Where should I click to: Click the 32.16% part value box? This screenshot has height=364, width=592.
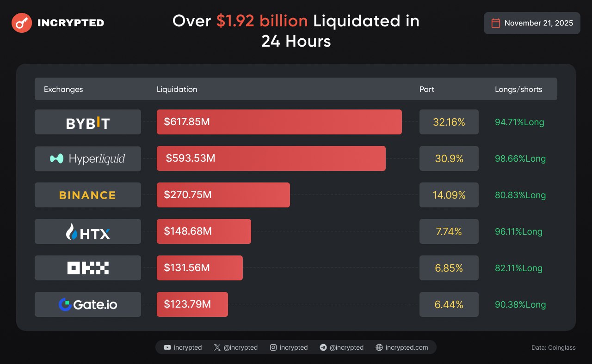[449, 122]
